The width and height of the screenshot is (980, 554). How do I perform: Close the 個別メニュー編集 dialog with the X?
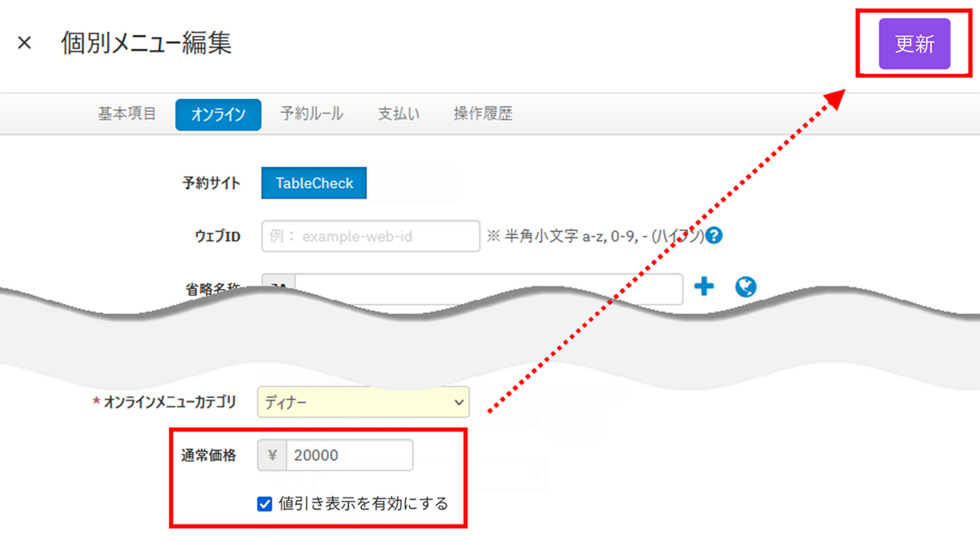point(24,43)
